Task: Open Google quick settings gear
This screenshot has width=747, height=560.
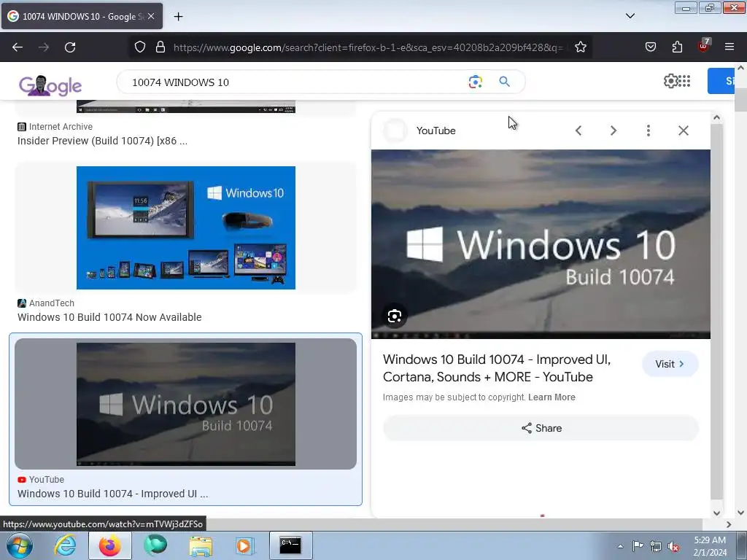Action: point(670,81)
